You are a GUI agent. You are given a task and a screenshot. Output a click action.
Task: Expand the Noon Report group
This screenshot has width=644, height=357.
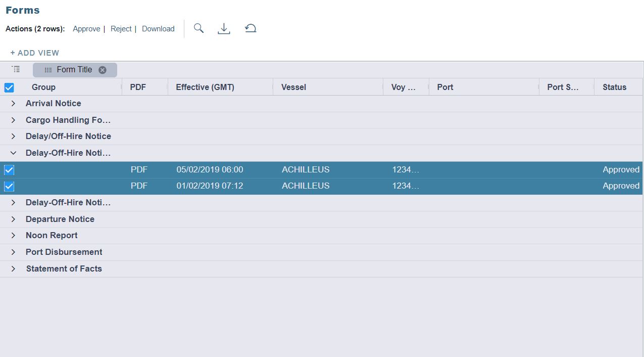[x=13, y=235]
